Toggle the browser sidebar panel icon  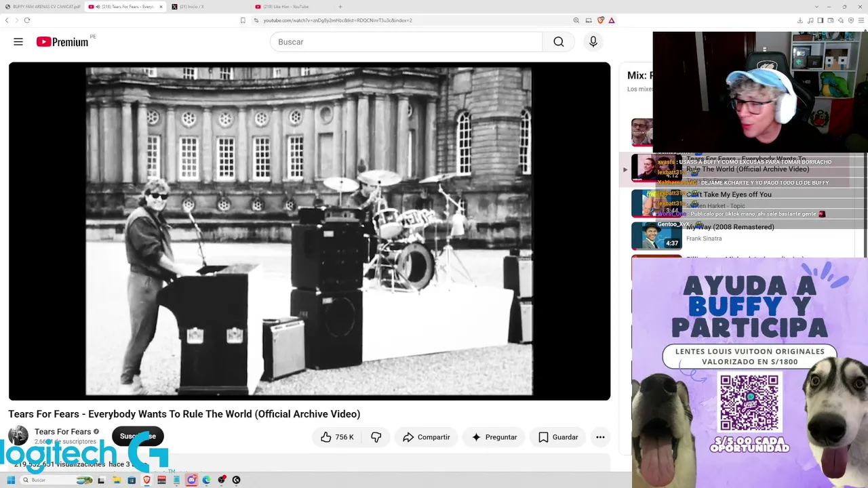coord(821,20)
